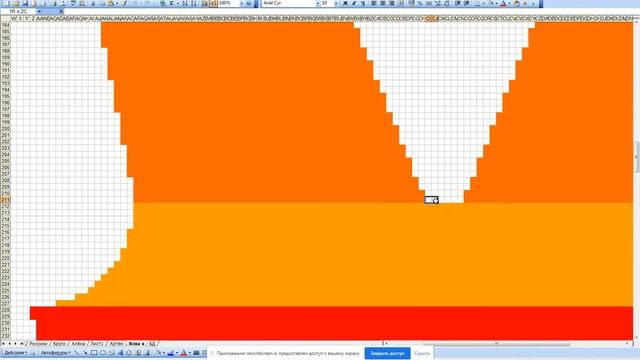
Task: Click the Merge and Center icon
Action: tap(401, 3)
